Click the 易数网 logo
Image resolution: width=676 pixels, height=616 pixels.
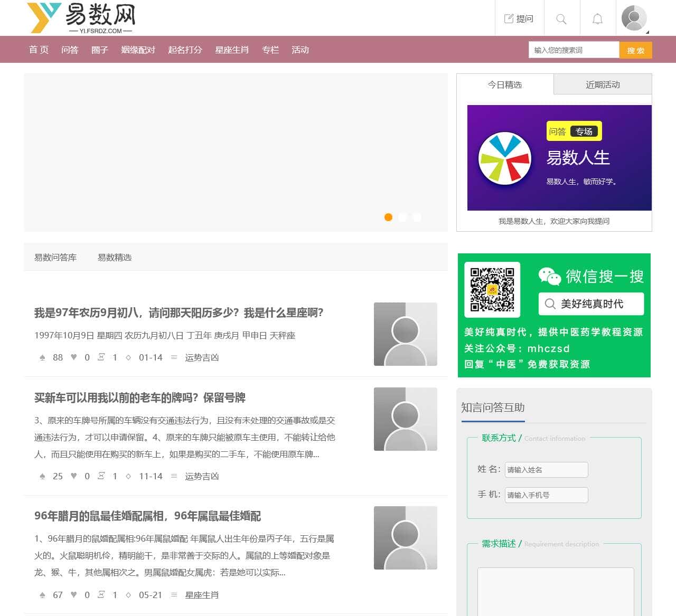[x=81, y=18]
